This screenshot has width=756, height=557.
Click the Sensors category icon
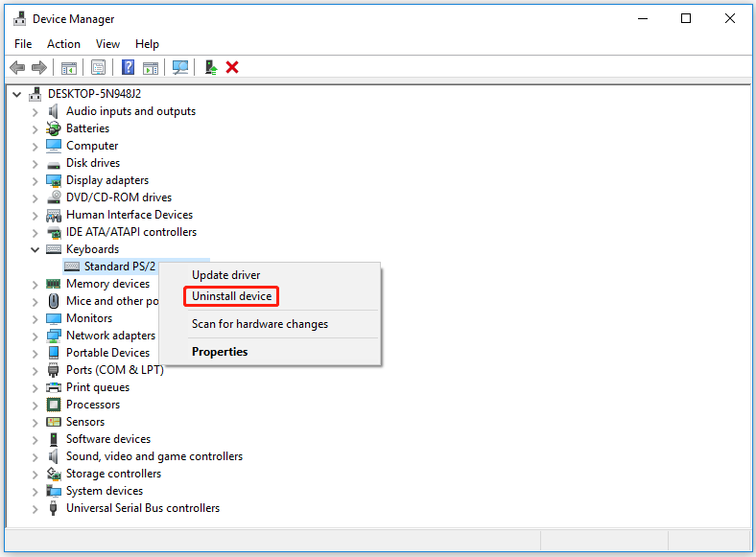[x=54, y=422]
